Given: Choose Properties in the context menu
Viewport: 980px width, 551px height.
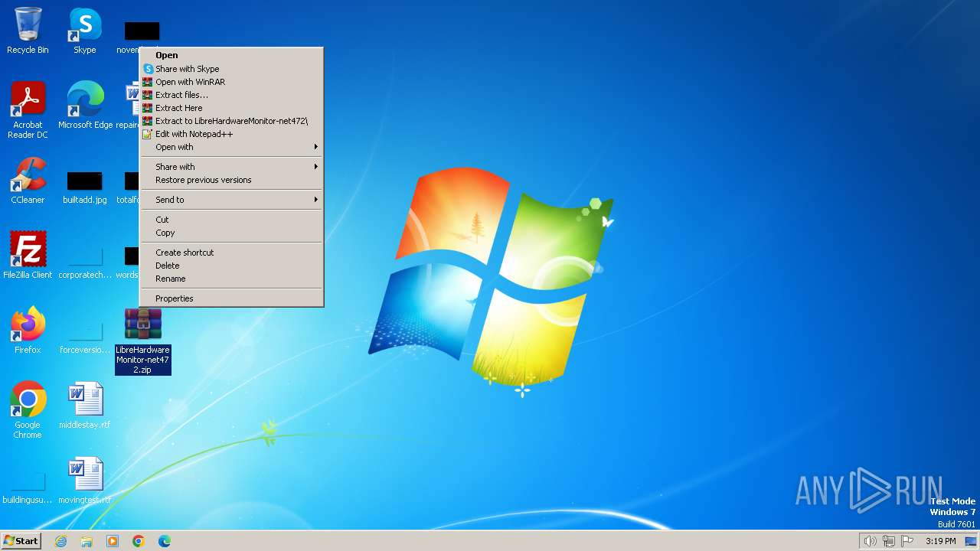Looking at the screenshot, I should [x=232, y=298].
